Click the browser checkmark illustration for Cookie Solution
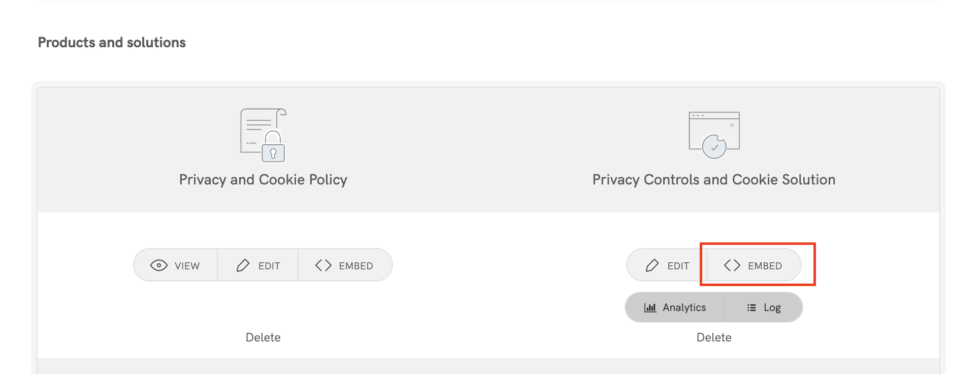This screenshot has height=374, width=980. [713, 135]
